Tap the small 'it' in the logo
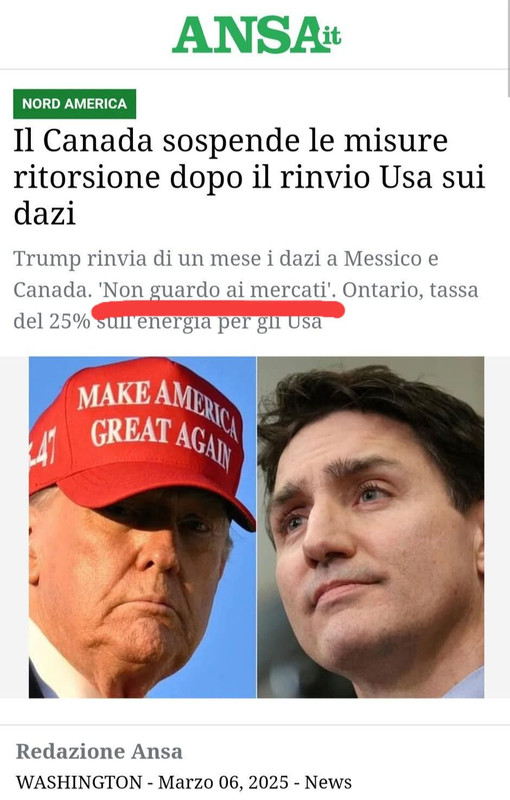Viewport: 510px width, 800px height. pos(330,35)
